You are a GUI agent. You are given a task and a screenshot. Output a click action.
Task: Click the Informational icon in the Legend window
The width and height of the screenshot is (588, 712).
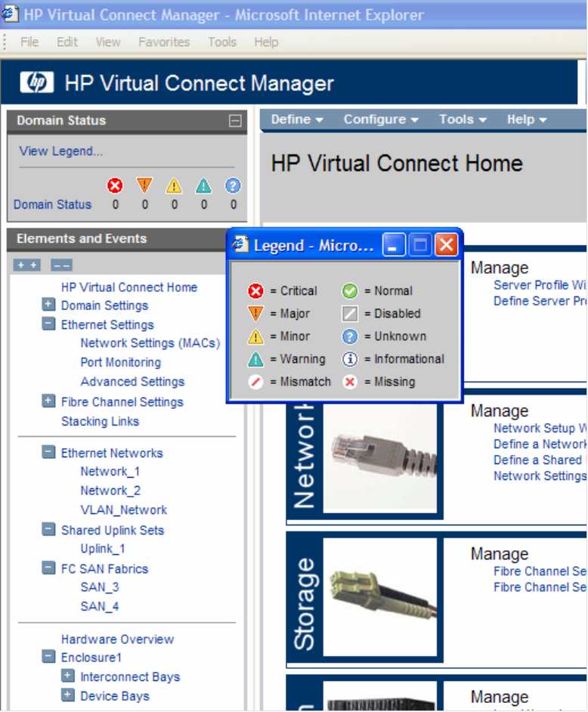(350, 359)
